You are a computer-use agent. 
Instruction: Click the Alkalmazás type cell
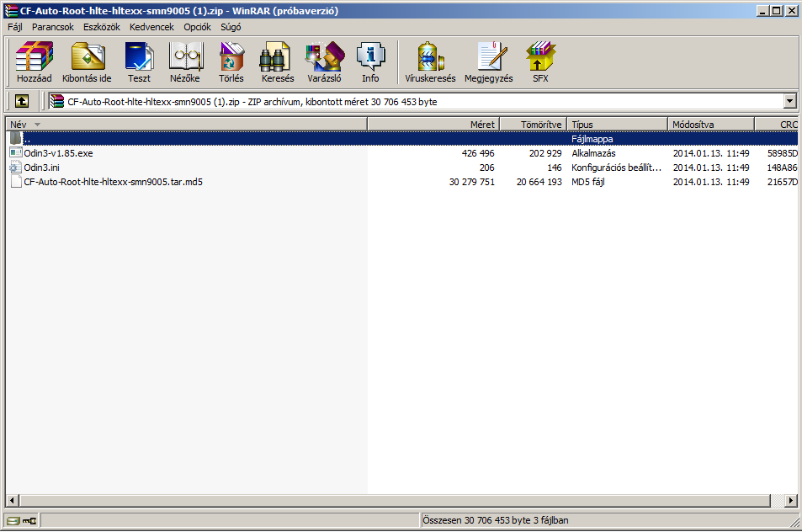coord(593,153)
